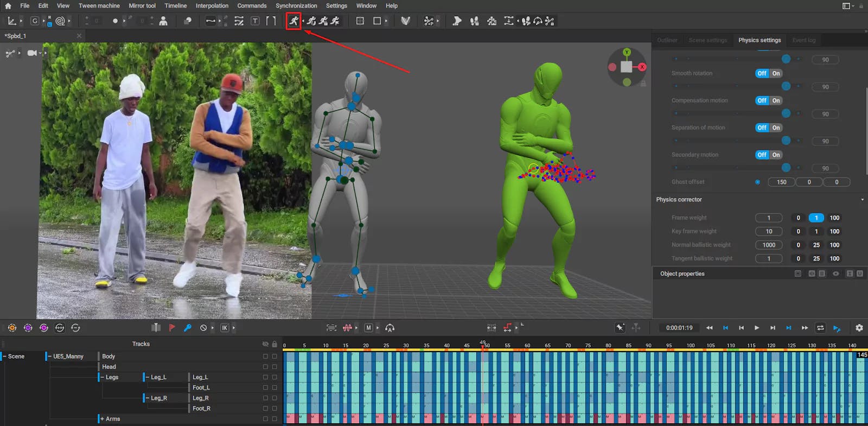Switch to the Scene settings tab
This screenshot has width=868, height=426.
pos(707,40)
